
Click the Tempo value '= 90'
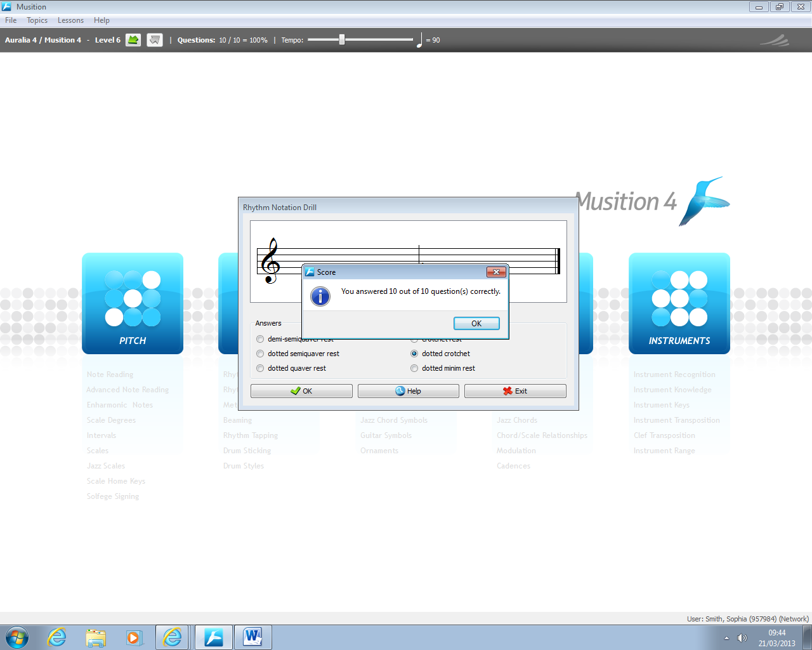433,40
